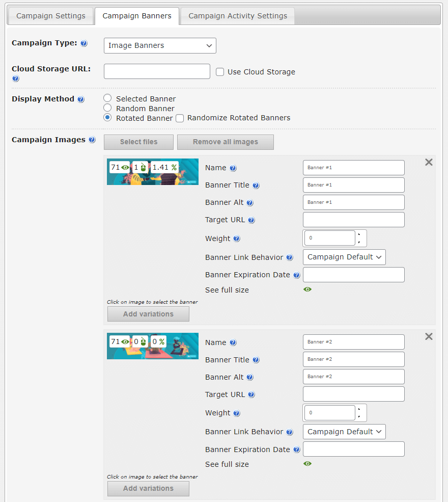Open Banner #2 Link Behavior dropdown
448x502 pixels.
344,432
